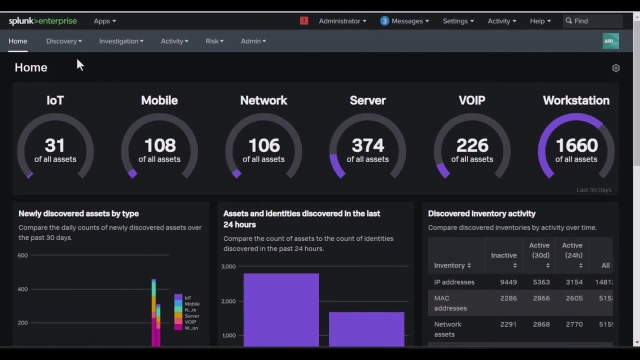Click the VOIP assets gauge
The height and width of the screenshot is (360, 640).
point(472,147)
